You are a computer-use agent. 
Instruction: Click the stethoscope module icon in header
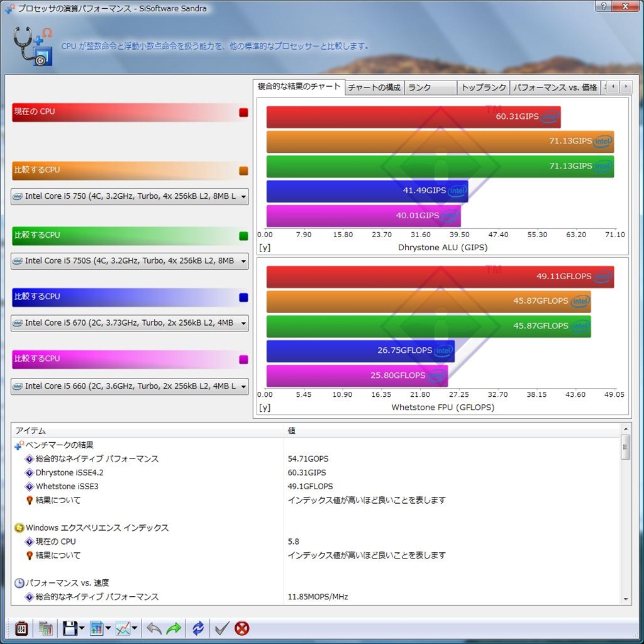[x=33, y=46]
